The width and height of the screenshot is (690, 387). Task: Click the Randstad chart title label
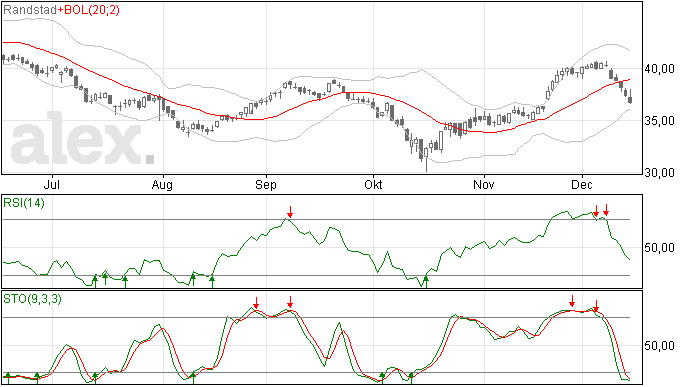coord(30,10)
